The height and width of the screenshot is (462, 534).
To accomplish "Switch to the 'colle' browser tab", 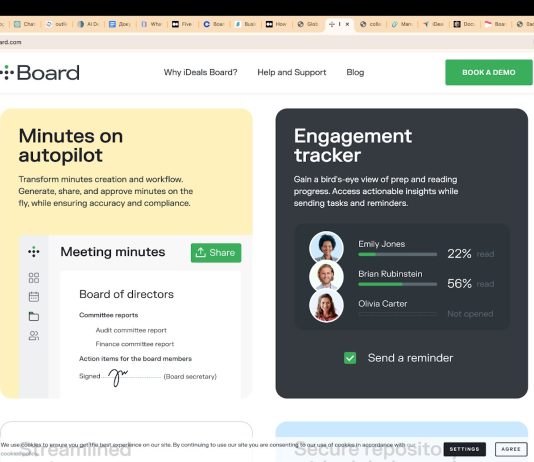I will 371,24.
